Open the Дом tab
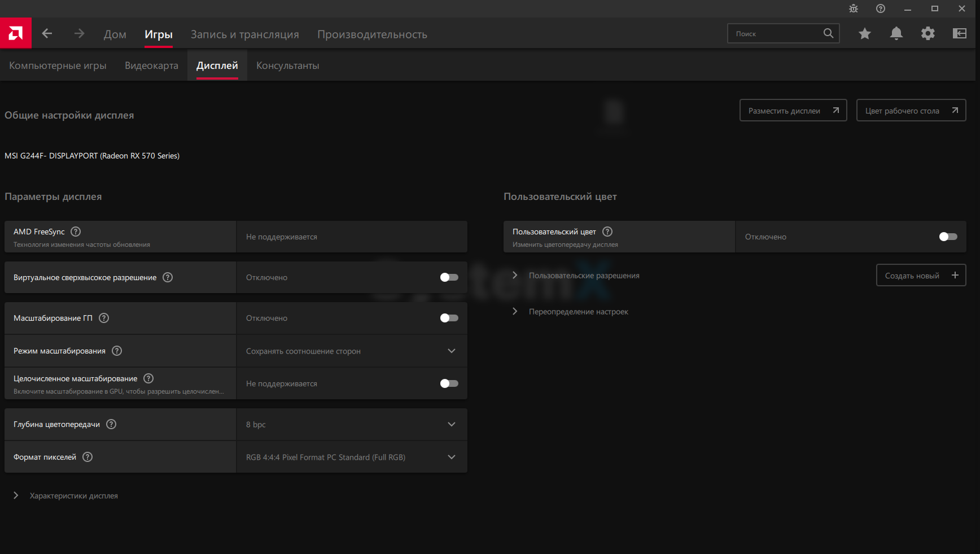Viewport: 980px width, 554px height. pyautogui.click(x=115, y=34)
